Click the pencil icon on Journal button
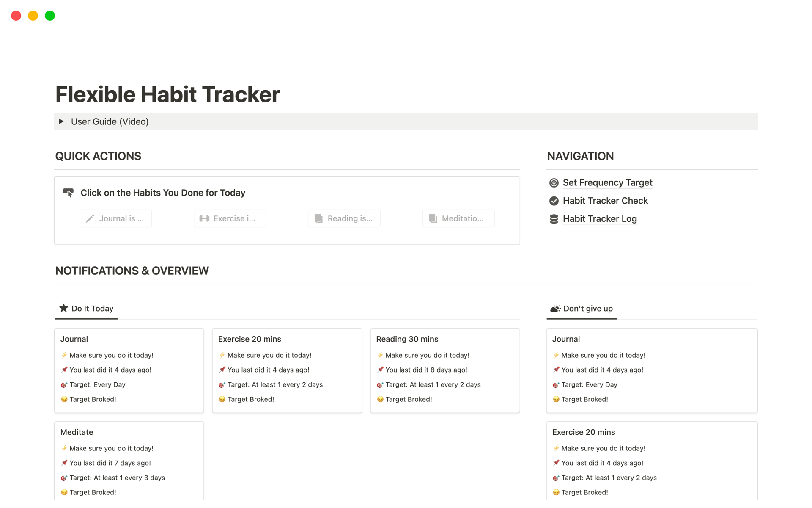Image resolution: width=812 pixels, height=508 pixels. click(x=90, y=218)
